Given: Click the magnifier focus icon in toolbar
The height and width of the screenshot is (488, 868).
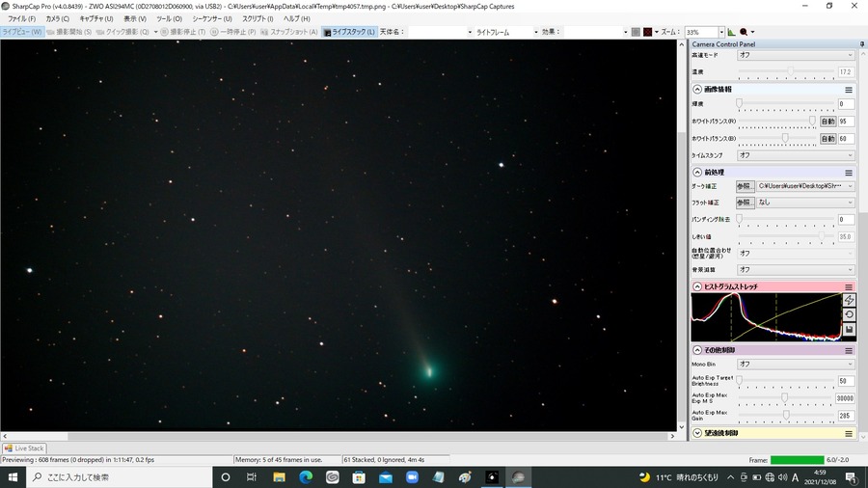Looking at the screenshot, I should (x=744, y=32).
